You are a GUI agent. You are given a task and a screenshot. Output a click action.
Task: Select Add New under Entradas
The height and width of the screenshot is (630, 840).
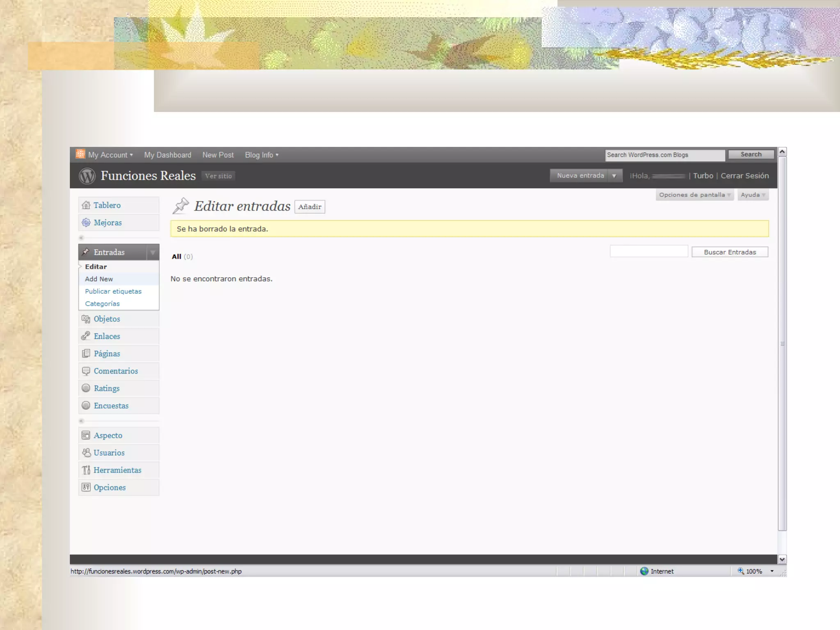99,279
